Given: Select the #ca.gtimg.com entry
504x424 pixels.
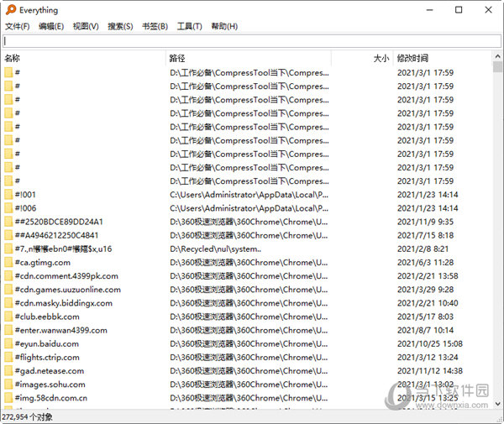Looking at the screenshot, I should click(x=43, y=263).
